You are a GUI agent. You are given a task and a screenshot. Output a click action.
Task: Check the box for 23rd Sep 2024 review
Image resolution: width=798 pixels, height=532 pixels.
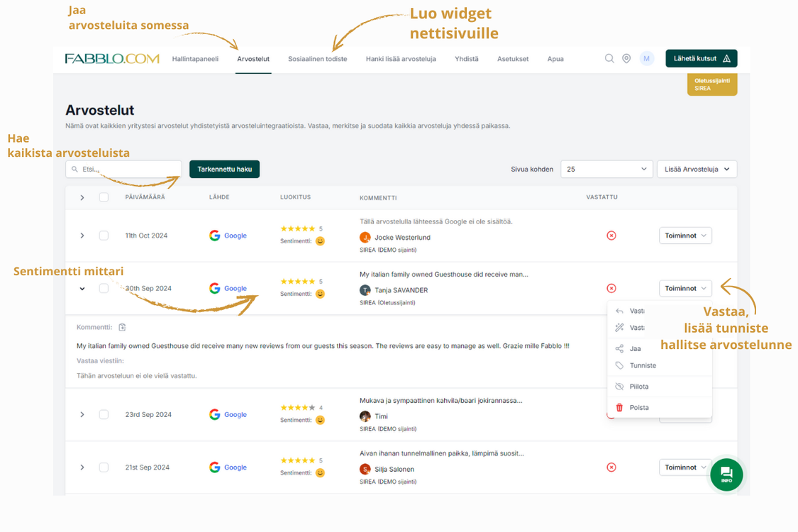click(104, 414)
